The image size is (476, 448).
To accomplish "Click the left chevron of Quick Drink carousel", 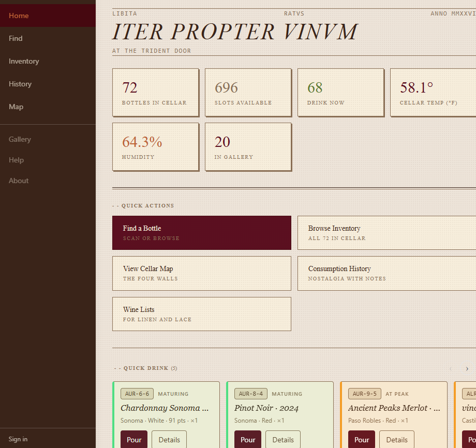I will [451, 368].
